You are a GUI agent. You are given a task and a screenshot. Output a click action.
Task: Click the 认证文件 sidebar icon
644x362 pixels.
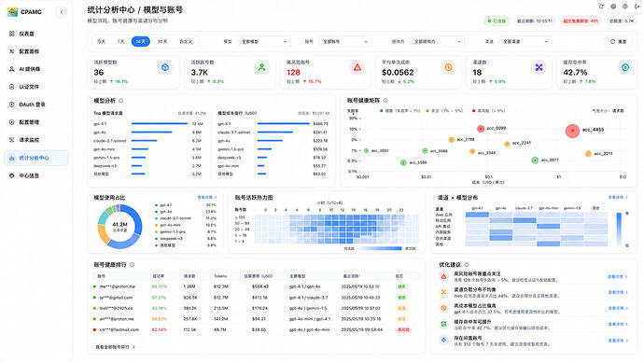point(11,87)
